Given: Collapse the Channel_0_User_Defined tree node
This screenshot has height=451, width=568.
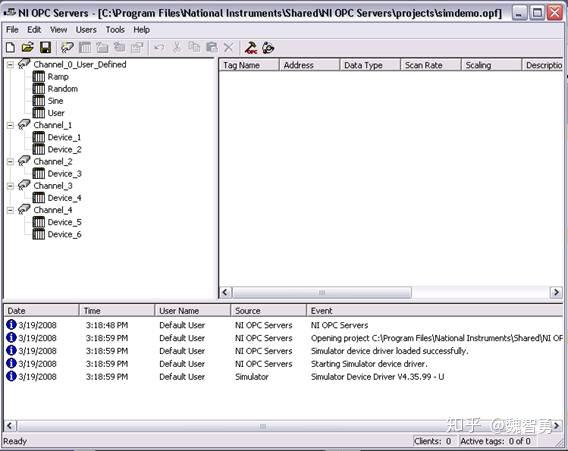Looking at the screenshot, I should pyautogui.click(x=11, y=65).
